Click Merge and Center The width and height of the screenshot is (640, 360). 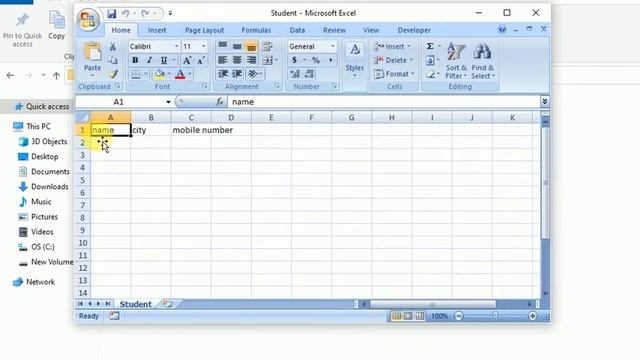click(x=267, y=60)
